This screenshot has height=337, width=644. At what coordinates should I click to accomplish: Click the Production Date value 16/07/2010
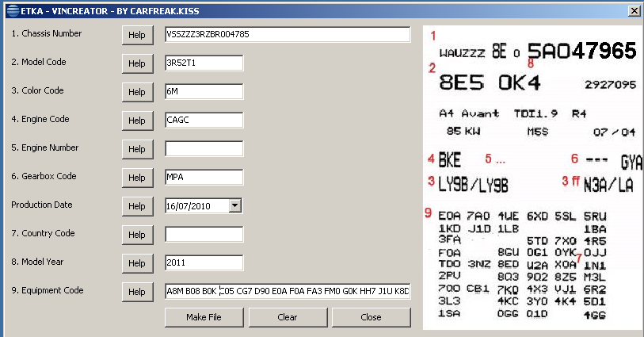188,206
